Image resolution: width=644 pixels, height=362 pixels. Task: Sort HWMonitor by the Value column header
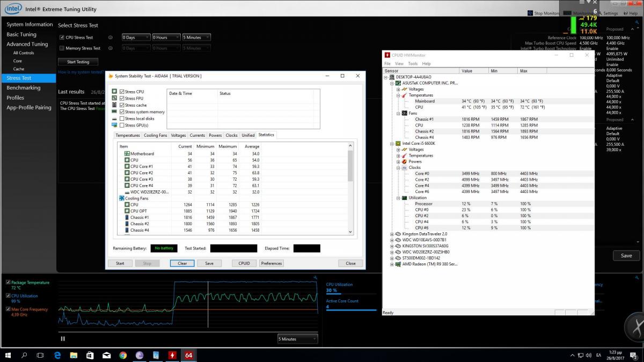pos(474,71)
